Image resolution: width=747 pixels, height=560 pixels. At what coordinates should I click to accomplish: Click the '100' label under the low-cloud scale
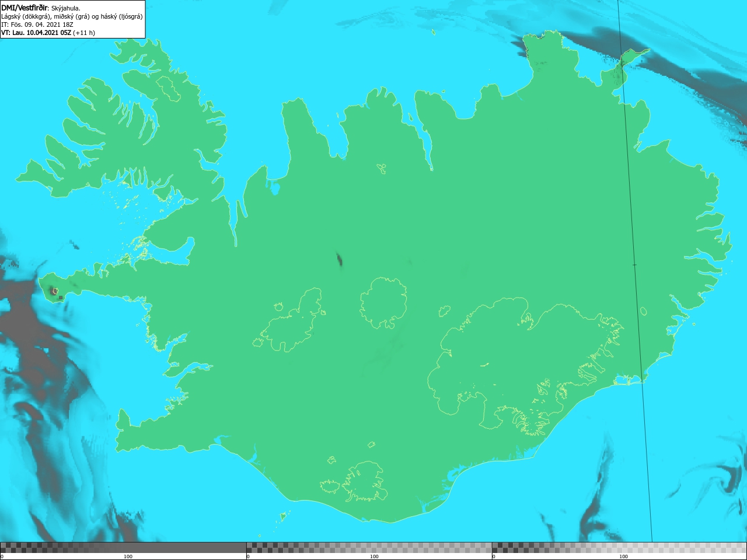point(128,556)
